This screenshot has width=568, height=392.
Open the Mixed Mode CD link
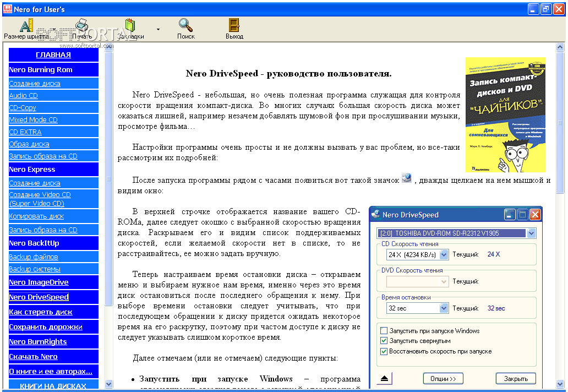[34, 119]
